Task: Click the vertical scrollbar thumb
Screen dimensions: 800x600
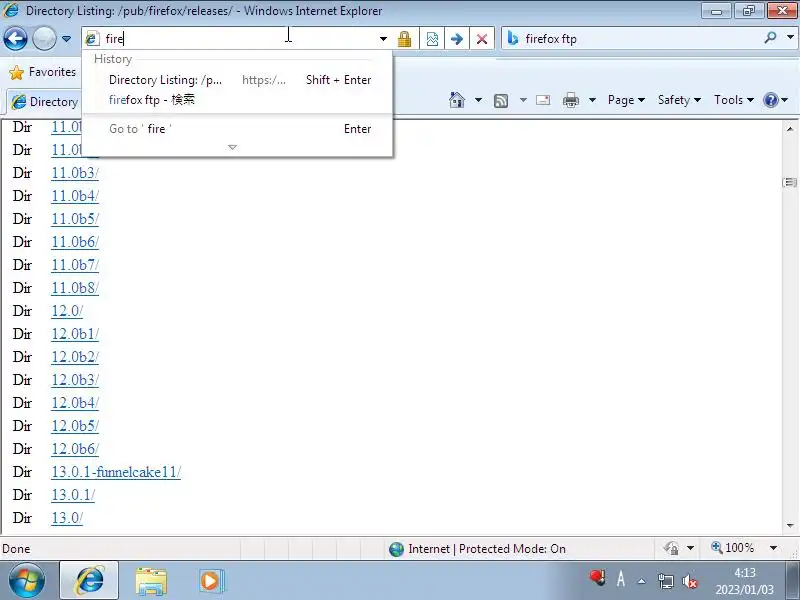Action: 790,182
